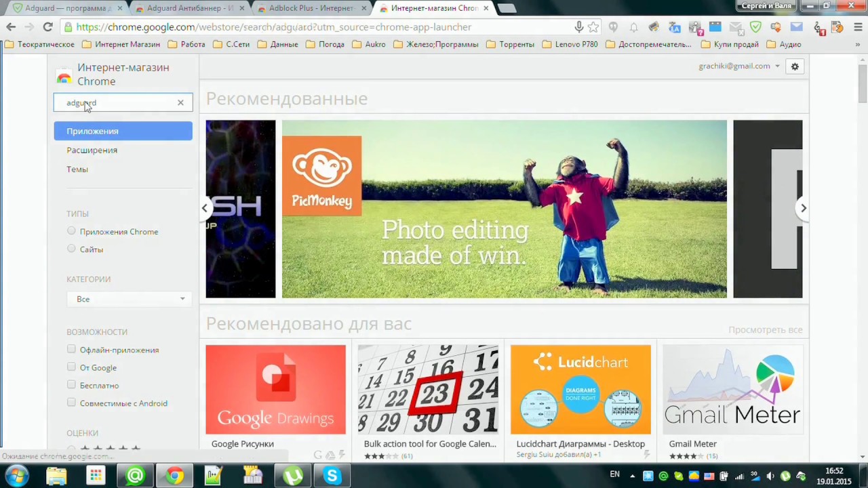Viewport: 868px width, 488px height.
Task: Open the Погода bookmark folder
Action: [x=325, y=44]
